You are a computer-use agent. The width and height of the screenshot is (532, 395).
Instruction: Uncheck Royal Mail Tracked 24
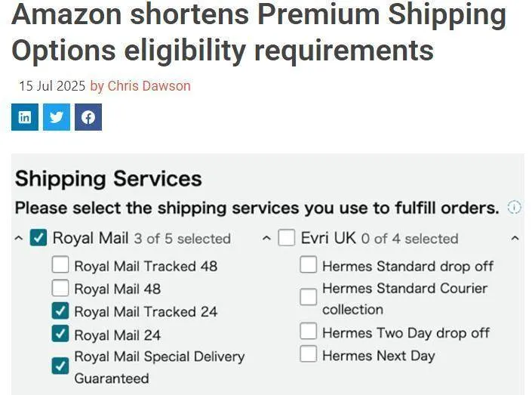[x=60, y=311]
